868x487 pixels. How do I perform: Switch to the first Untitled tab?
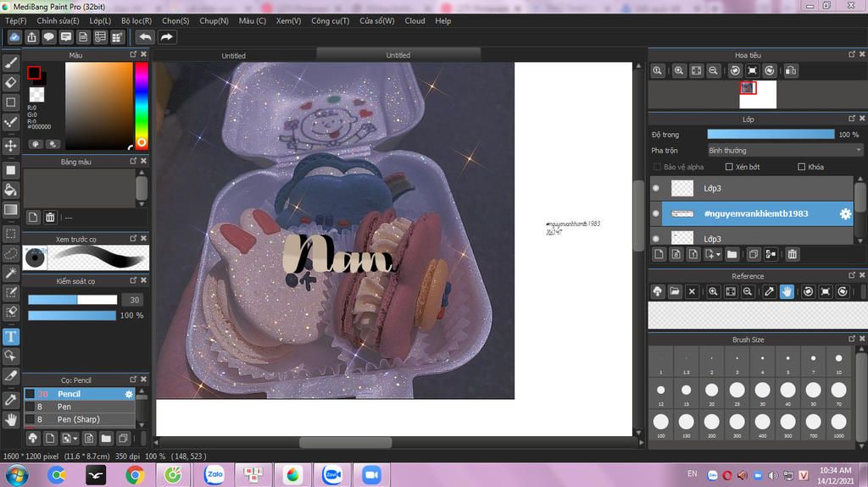click(234, 55)
